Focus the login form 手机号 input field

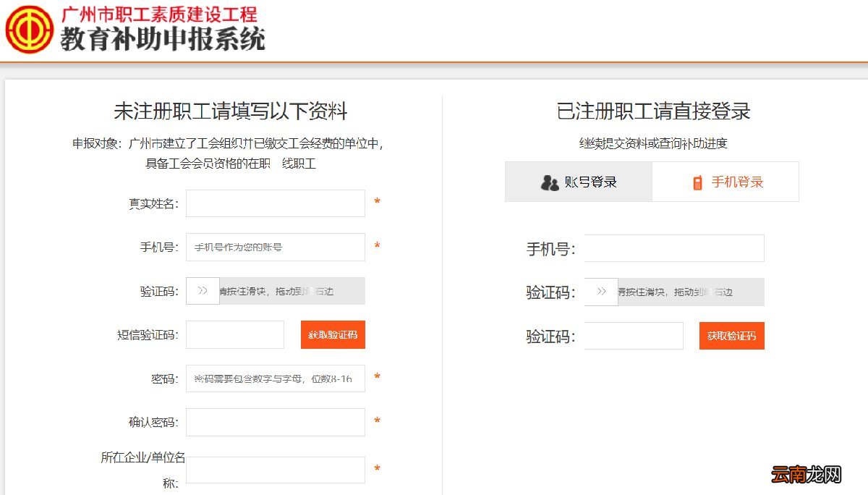[673, 247]
